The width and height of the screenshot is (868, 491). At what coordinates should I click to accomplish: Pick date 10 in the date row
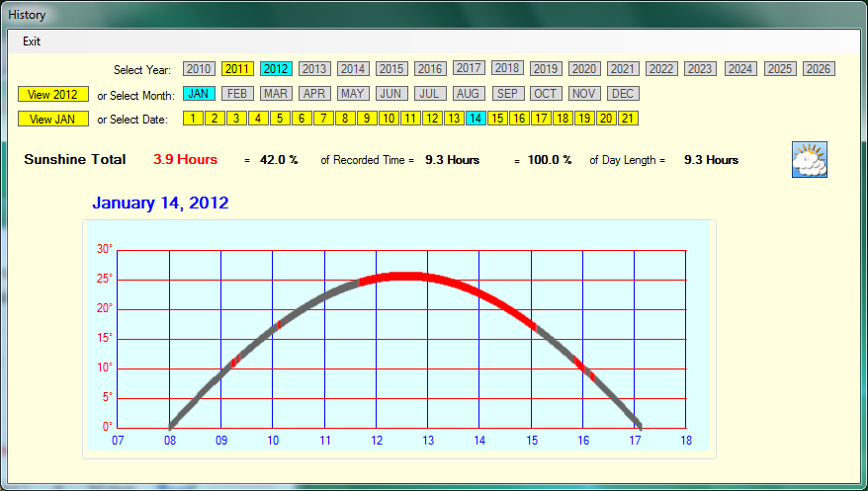click(x=389, y=119)
